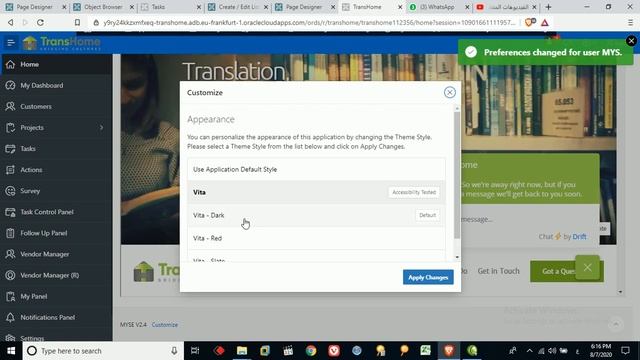Close the green chat widget button
640x360 pixels.
587,267
